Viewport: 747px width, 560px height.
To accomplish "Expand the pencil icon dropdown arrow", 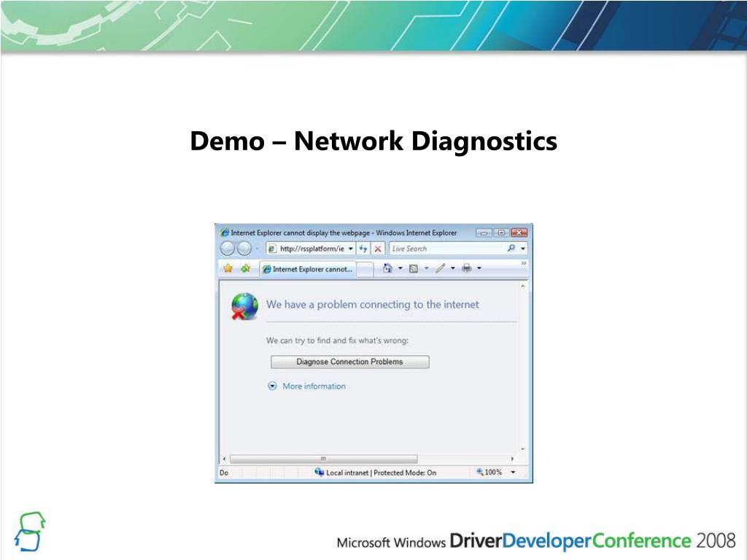I will click(x=452, y=268).
